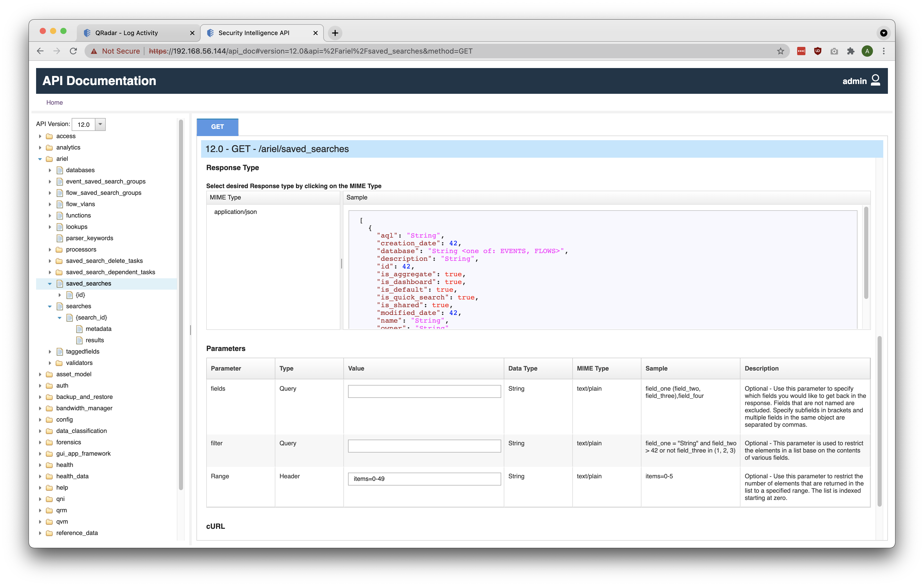Click the sample JSON vertical scrollbar
Screen dimensions: 924x586
tap(866, 253)
